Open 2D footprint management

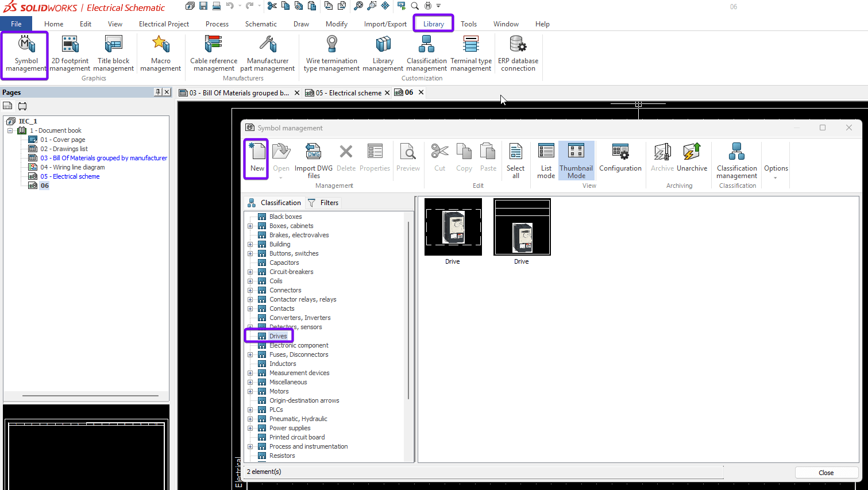pos(70,53)
